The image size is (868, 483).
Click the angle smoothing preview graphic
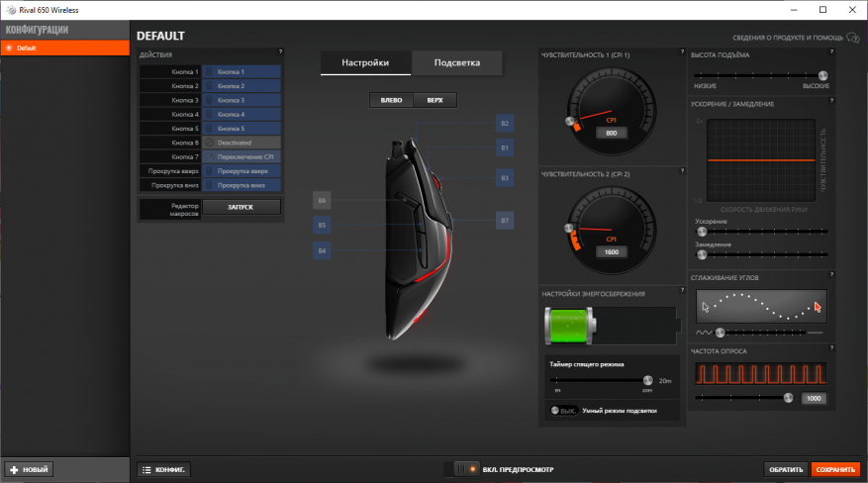[761, 306]
